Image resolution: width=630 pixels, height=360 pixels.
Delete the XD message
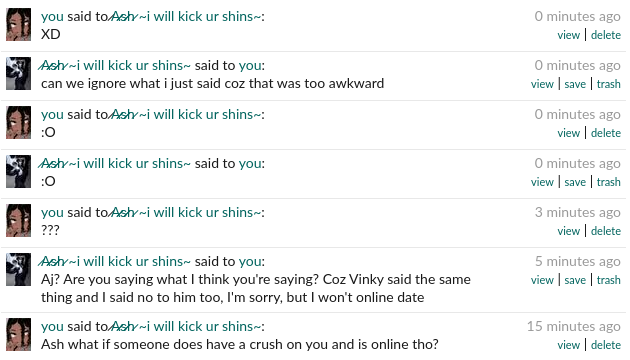coord(605,35)
